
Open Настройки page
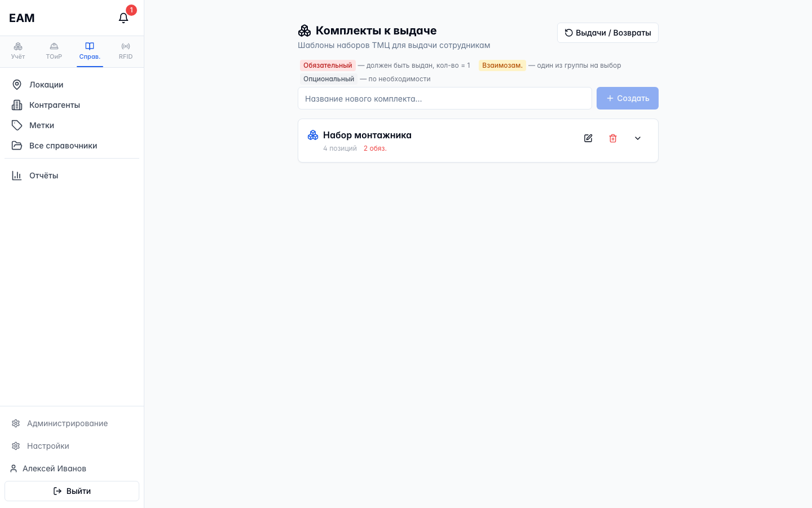click(72, 446)
